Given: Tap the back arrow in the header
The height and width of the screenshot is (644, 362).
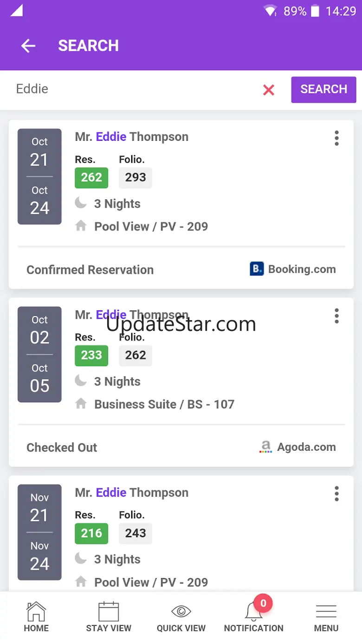Looking at the screenshot, I should (x=28, y=46).
